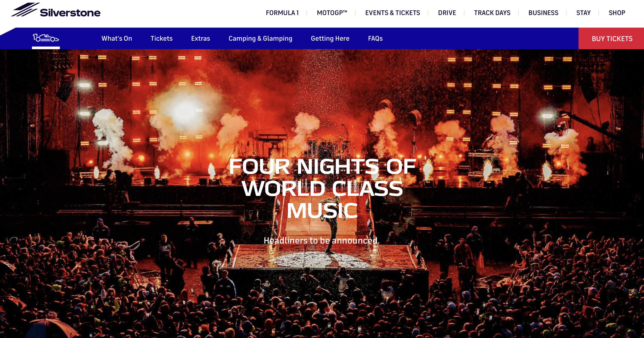Screen dimensions: 644x338
Task: Open the Stay menu
Action: pyautogui.click(x=583, y=13)
